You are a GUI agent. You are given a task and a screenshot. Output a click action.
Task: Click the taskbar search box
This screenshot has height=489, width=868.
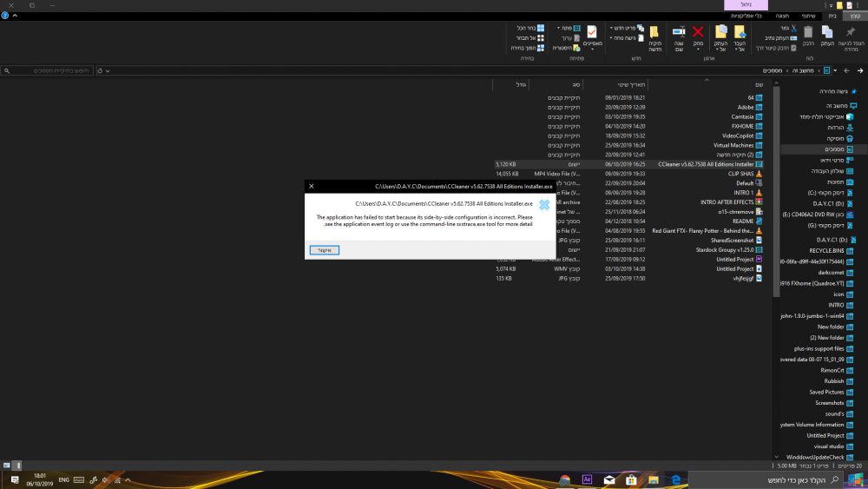766,479
